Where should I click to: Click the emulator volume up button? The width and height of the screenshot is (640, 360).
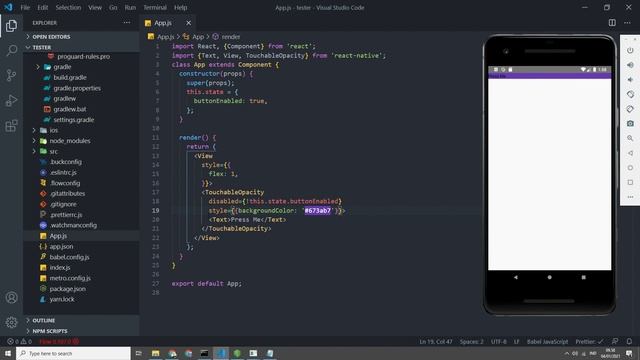pyautogui.click(x=630, y=65)
